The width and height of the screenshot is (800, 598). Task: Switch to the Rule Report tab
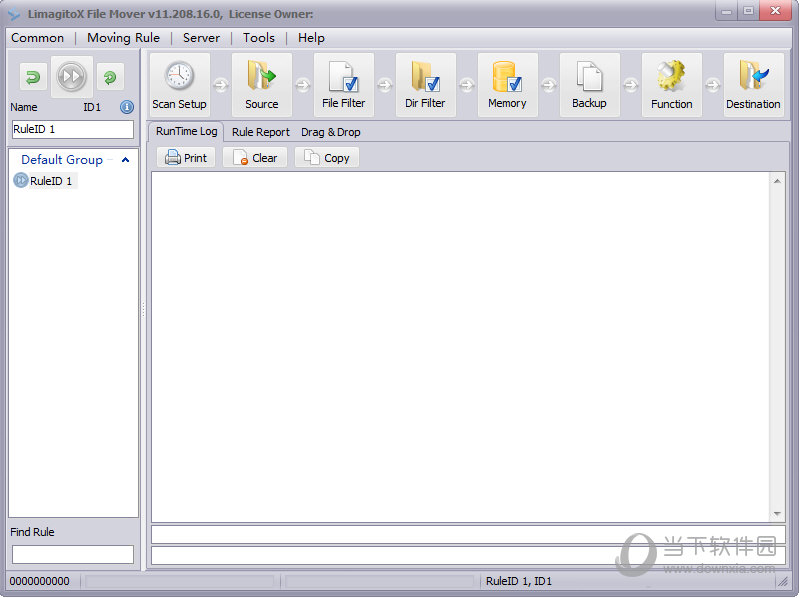(x=261, y=132)
